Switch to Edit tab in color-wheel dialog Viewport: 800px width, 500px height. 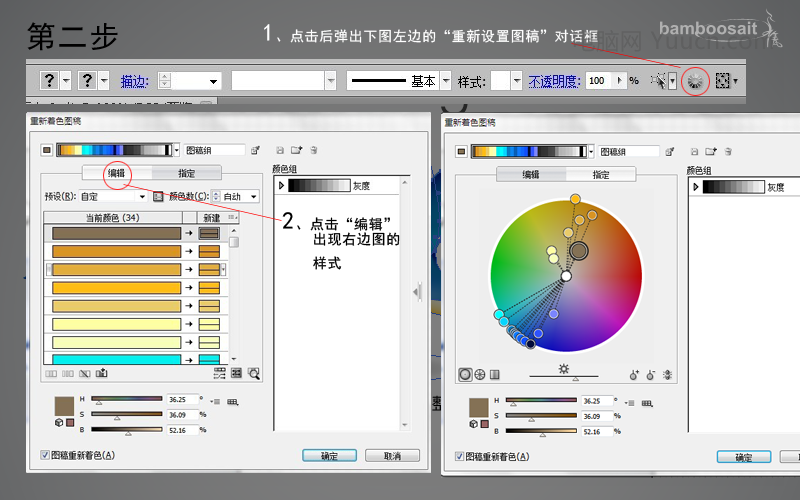(531, 174)
